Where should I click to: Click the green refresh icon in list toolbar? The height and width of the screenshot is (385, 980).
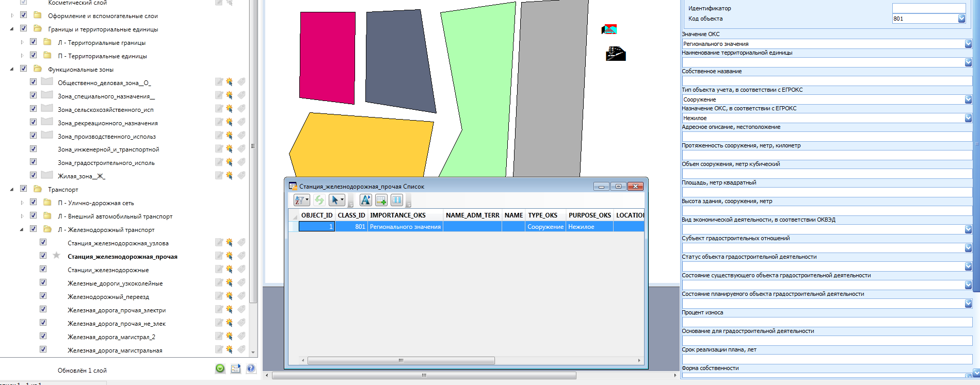pos(319,200)
